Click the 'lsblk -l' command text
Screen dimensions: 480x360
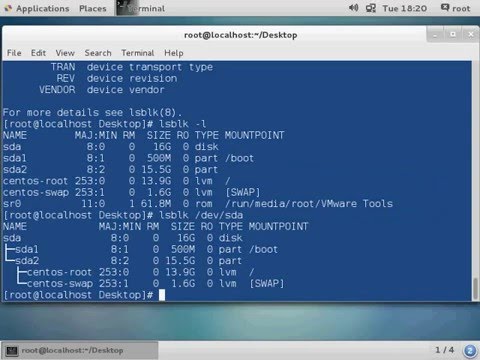[x=183, y=124]
